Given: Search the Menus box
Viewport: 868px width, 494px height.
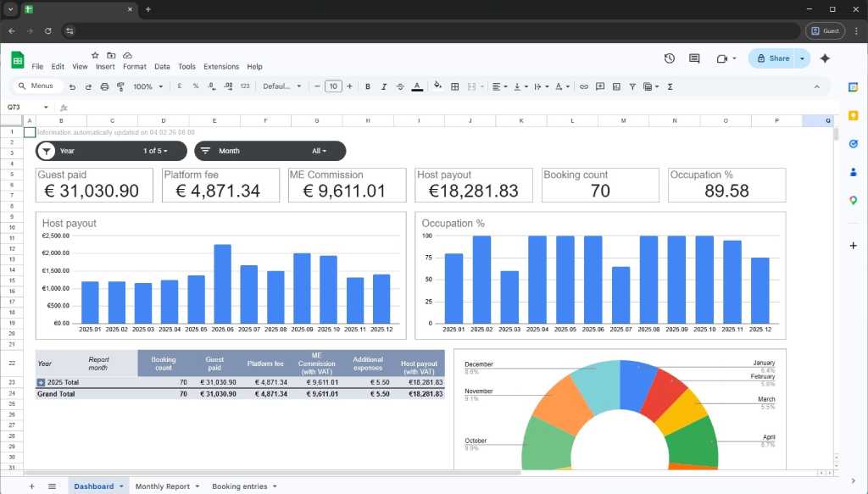Looking at the screenshot, I should pos(36,86).
